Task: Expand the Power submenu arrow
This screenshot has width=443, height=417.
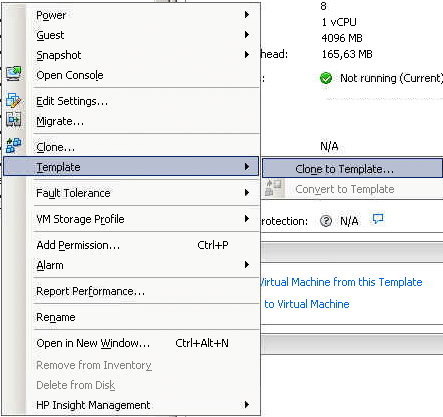Action: point(247,15)
